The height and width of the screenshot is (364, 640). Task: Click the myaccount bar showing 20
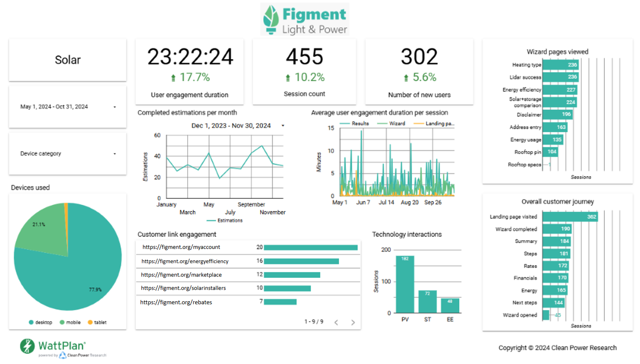311,248
